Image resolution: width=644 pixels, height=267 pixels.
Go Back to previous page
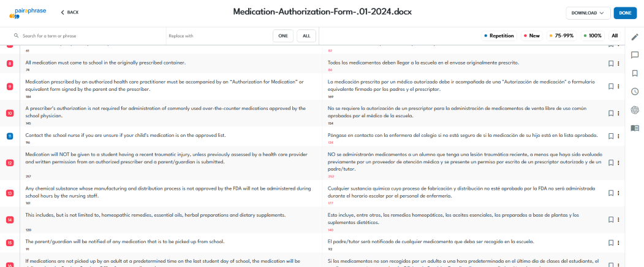pos(70,12)
